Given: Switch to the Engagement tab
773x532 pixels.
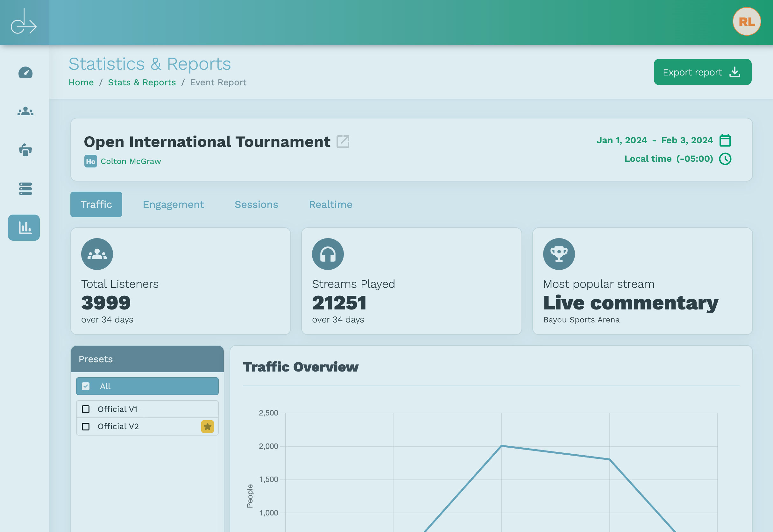Looking at the screenshot, I should click(x=173, y=204).
